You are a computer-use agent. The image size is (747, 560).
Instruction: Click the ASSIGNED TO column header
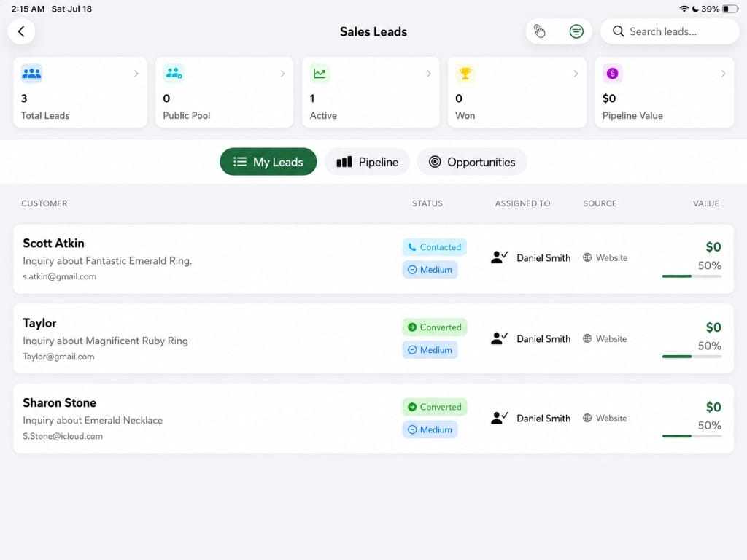pyautogui.click(x=522, y=203)
